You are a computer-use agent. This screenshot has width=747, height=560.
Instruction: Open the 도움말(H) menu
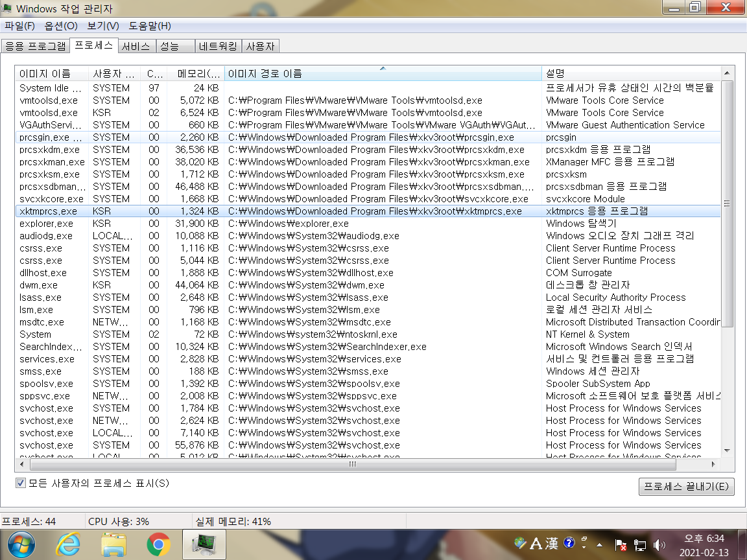pos(150,26)
